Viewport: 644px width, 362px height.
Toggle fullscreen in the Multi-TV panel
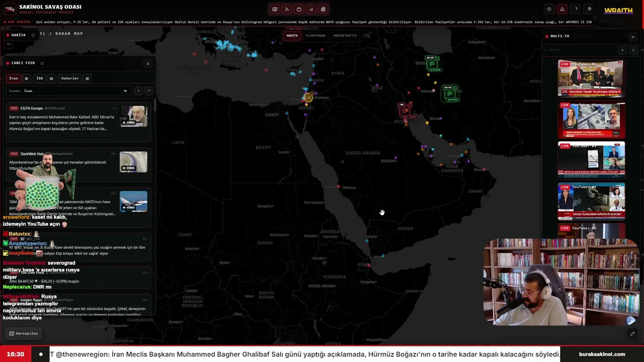[x=633, y=50]
